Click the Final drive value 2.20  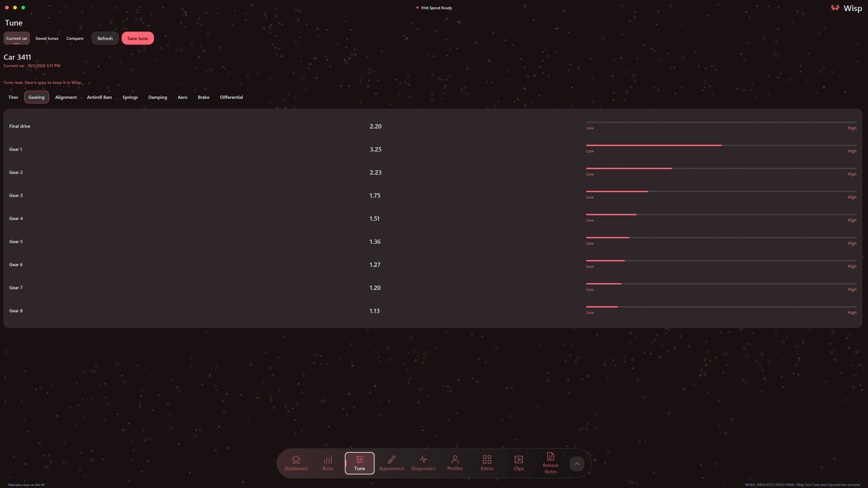point(375,126)
